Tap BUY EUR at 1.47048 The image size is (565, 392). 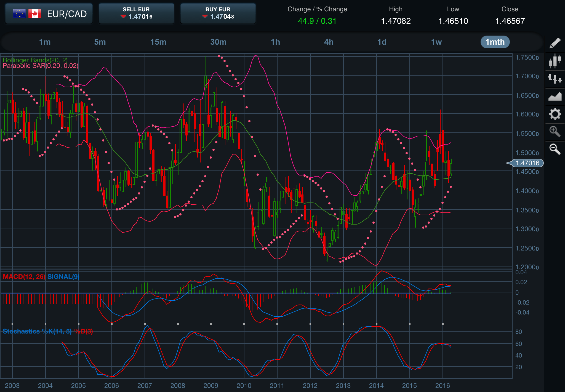(x=218, y=14)
